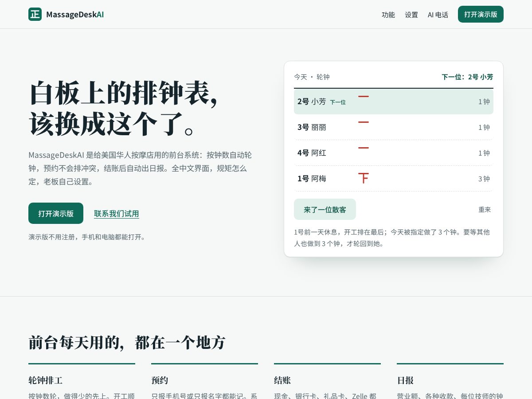Click 1 钟 count in 阿红 row
The height and width of the screenshot is (399, 532).
click(x=484, y=153)
